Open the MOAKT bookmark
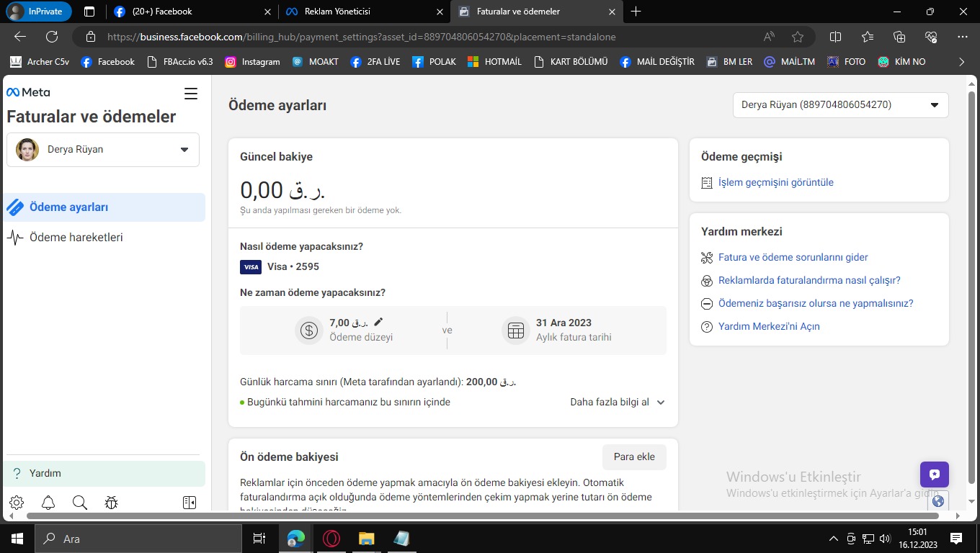980x553 pixels. pos(315,62)
